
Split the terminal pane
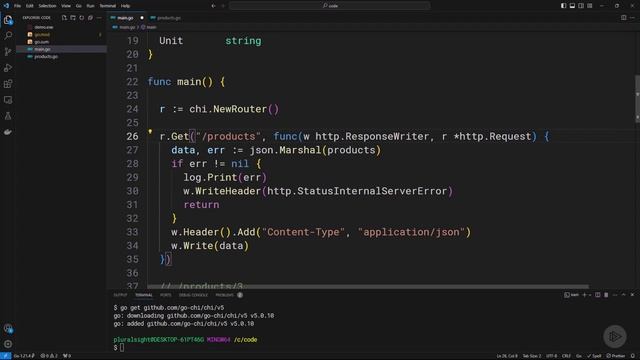[x=598, y=295]
